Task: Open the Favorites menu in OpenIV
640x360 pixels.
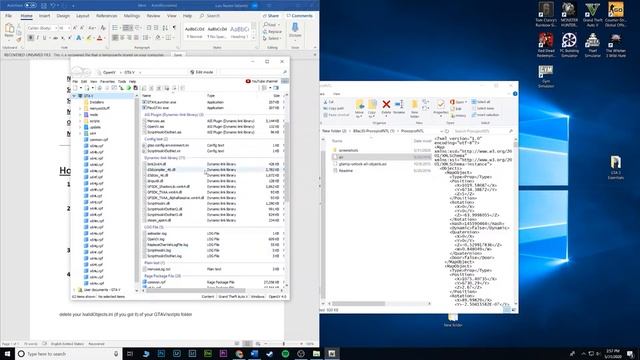Action: [107, 82]
